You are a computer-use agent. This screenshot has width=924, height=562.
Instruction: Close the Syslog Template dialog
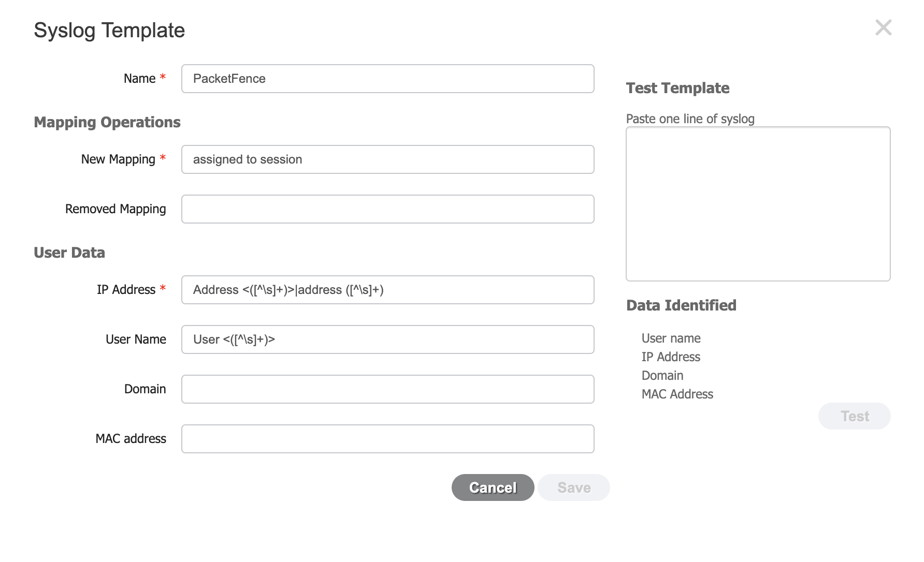884,28
